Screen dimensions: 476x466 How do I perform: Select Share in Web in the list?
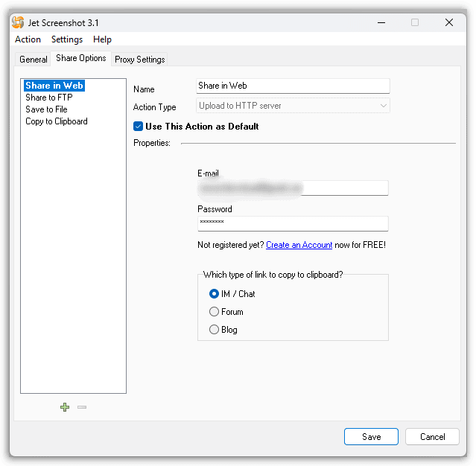54,86
